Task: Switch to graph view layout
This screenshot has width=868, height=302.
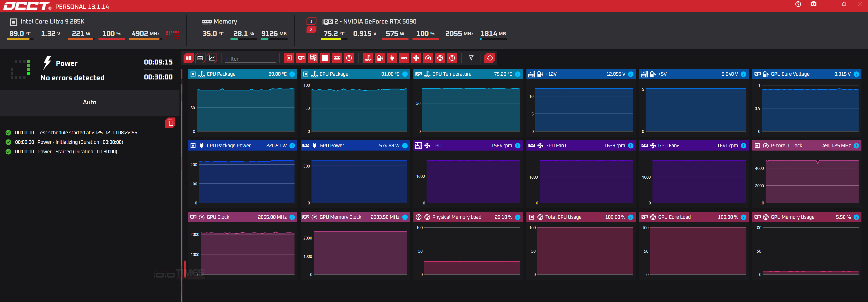Action: (x=212, y=58)
